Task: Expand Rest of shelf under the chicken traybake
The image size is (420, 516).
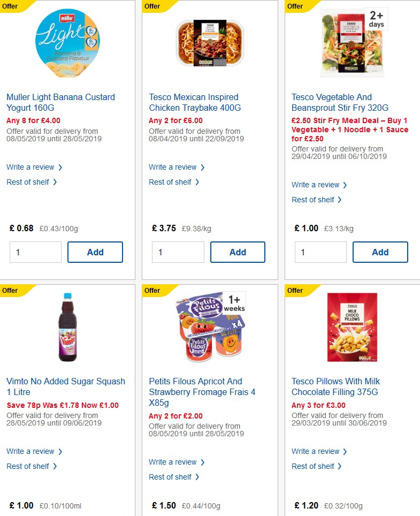Action: (x=171, y=182)
